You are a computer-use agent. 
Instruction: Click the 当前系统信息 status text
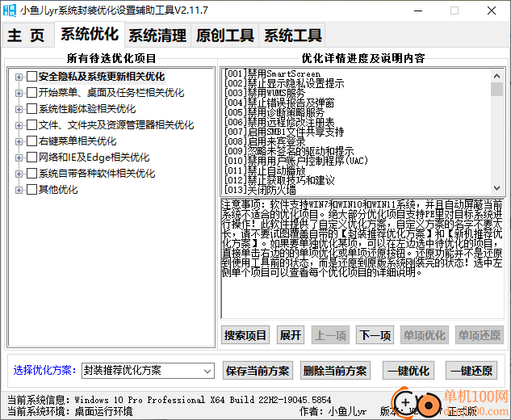[170, 400]
